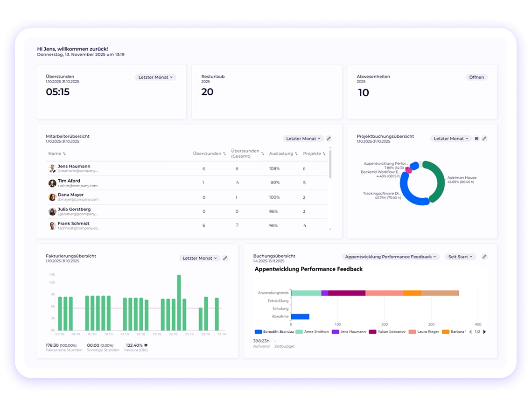Click pencil icon in Projektbuchungsübersicht panel
The height and width of the screenshot is (406, 532).
click(x=484, y=139)
